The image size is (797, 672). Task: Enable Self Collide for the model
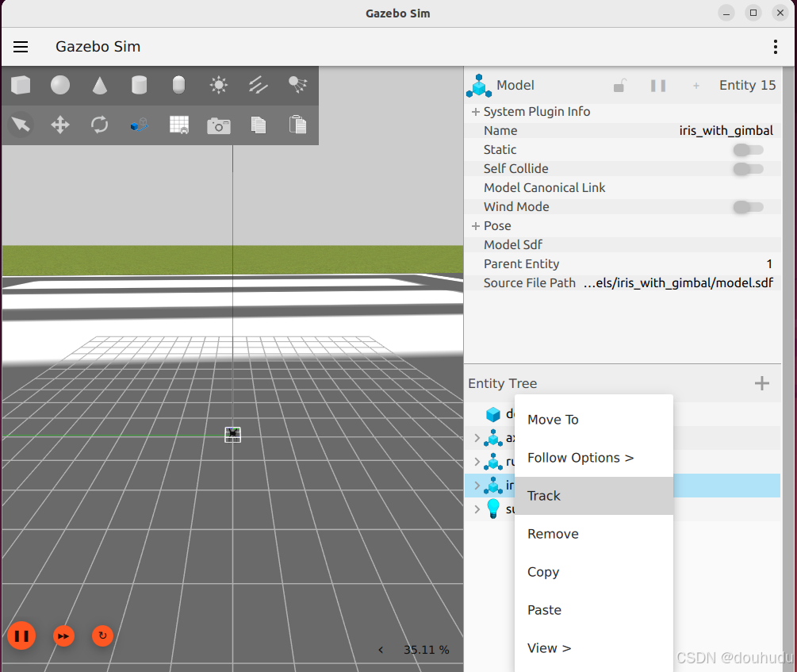[x=748, y=168]
